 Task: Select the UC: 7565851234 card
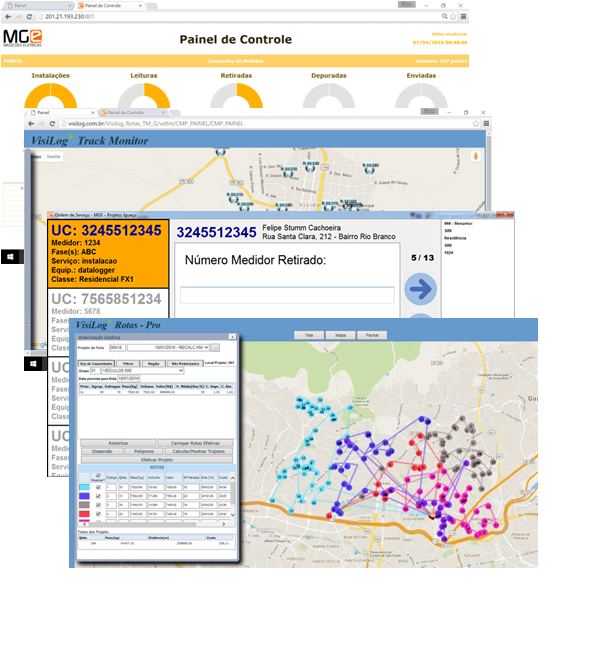pyautogui.click(x=108, y=322)
